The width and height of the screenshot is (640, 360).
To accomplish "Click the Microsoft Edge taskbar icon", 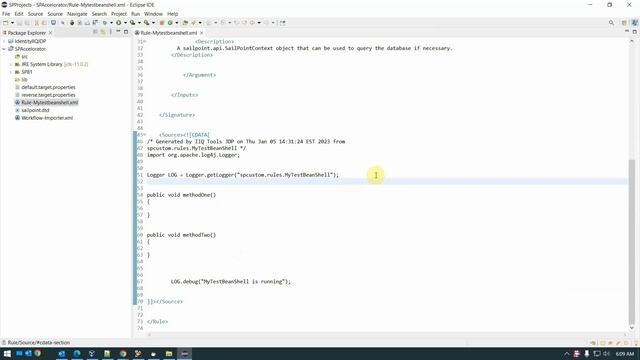I will (77, 353).
